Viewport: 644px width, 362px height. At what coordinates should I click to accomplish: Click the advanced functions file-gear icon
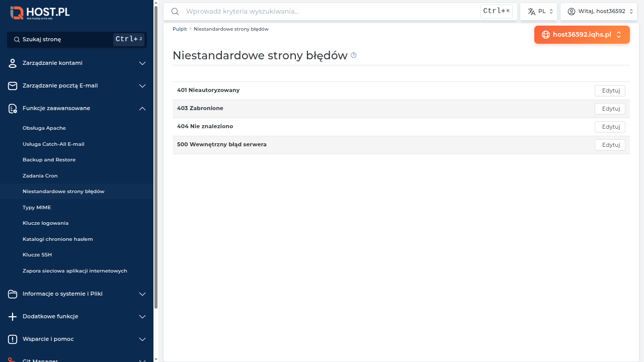click(13, 109)
